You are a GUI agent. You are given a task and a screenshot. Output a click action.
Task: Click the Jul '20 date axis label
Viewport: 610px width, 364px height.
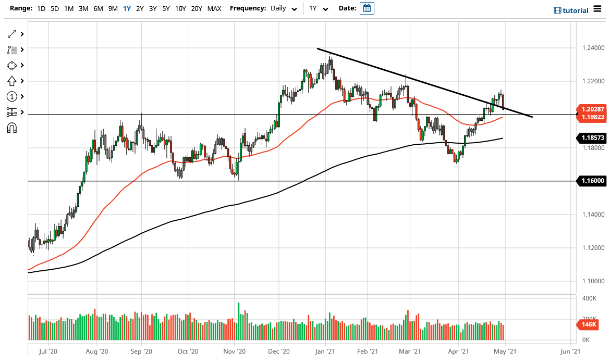[x=48, y=351]
